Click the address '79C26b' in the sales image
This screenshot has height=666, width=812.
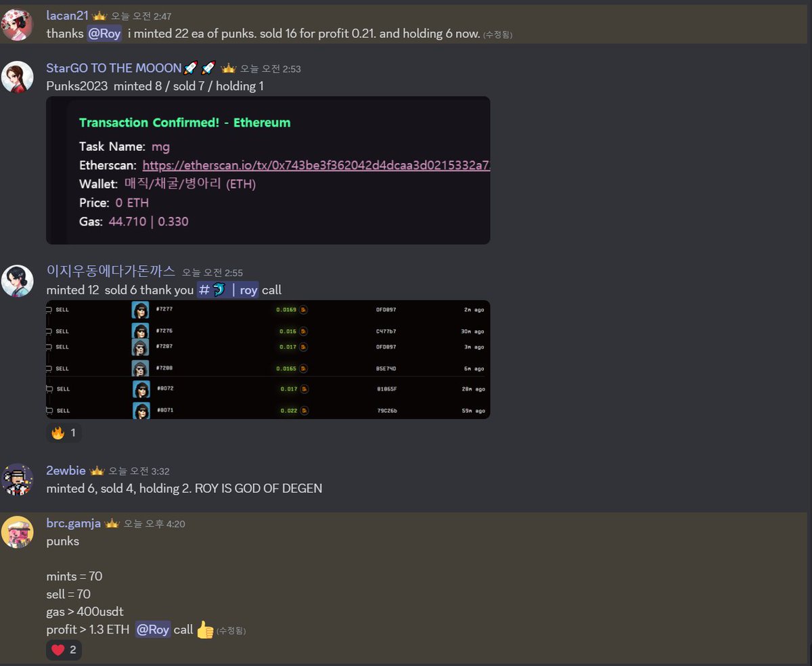(x=387, y=411)
